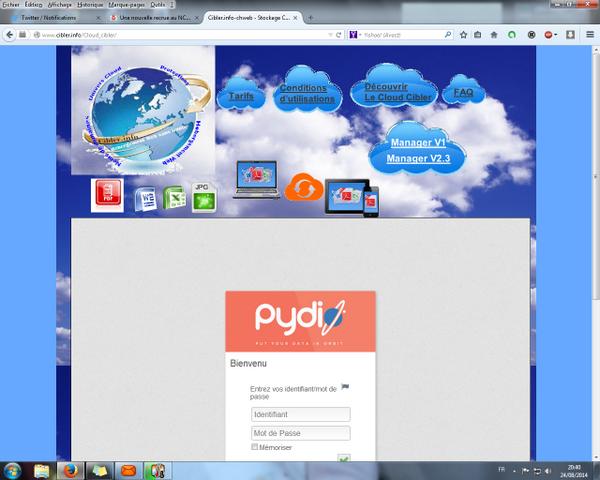Click the red PDF file icon
The height and width of the screenshot is (480, 600).
[108, 195]
